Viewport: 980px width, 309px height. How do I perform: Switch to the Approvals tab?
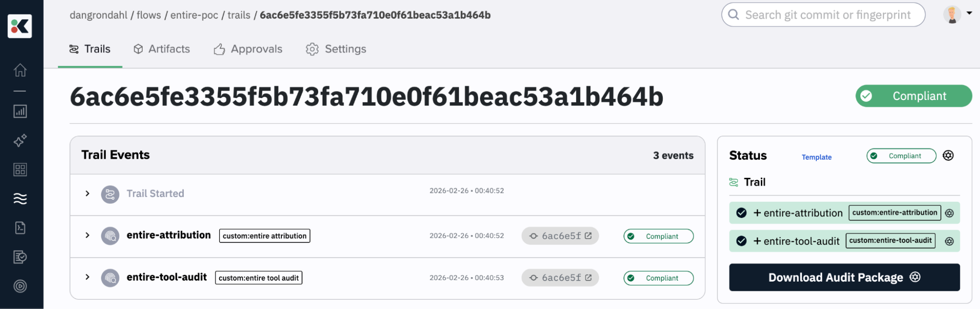pos(248,49)
